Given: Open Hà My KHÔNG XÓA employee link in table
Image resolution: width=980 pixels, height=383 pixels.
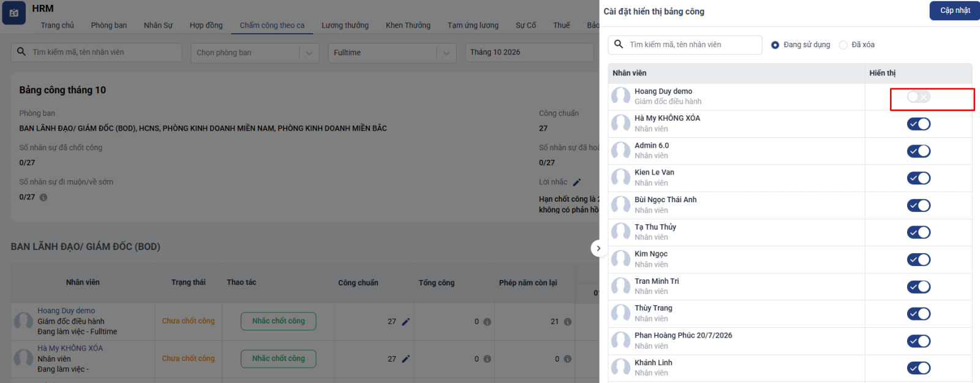Looking at the screenshot, I should point(70,348).
